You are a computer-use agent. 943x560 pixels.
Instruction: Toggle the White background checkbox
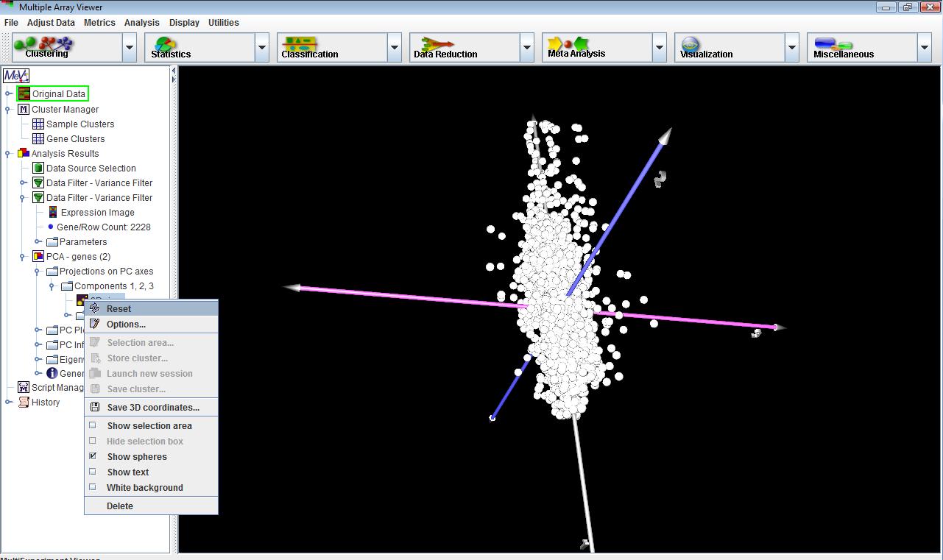point(93,487)
